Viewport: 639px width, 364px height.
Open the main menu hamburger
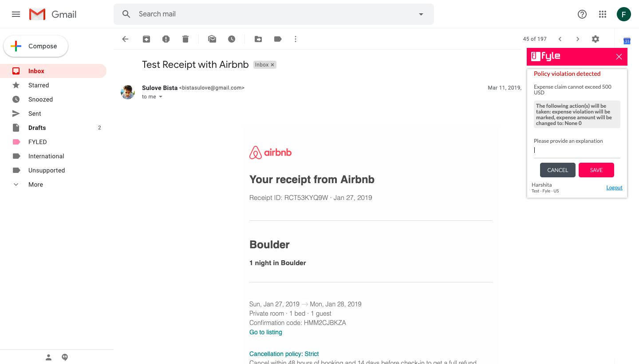[x=16, y=14]
